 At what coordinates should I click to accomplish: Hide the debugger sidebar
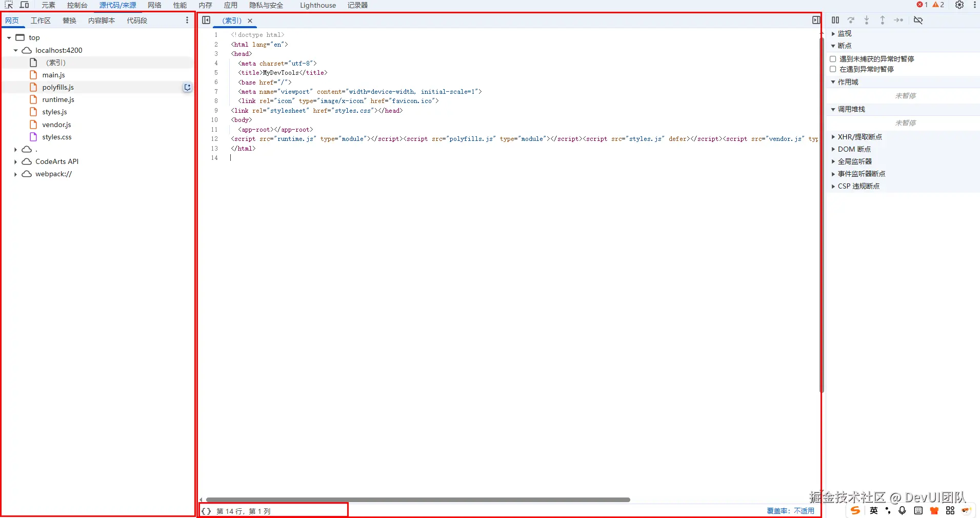pyautogui.click(x=816, y=20)
